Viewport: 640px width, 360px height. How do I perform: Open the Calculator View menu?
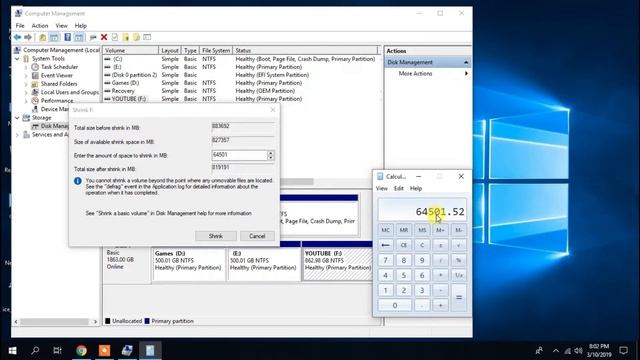pos(382,189)
